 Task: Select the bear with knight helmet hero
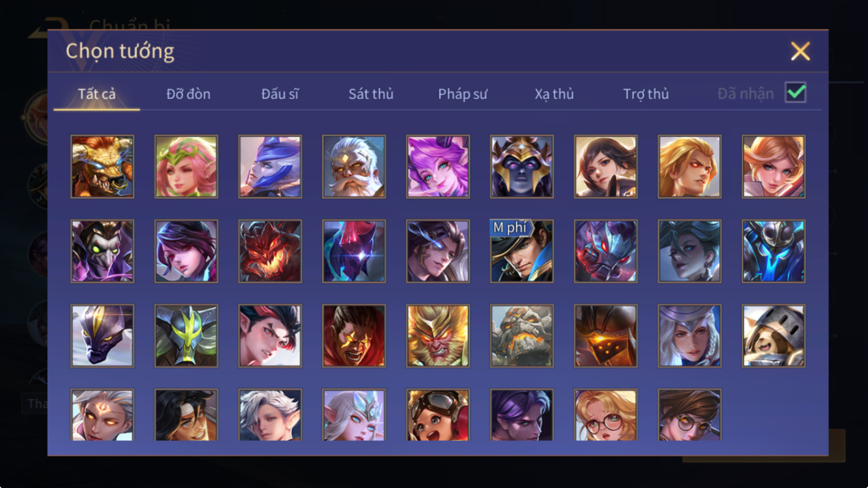click(x=773, y=335)
